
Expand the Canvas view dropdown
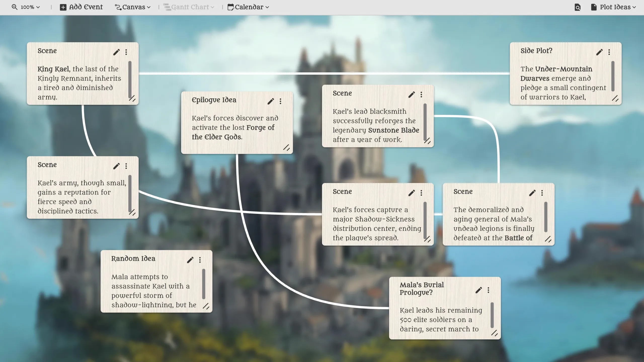click(x=133, y=7)
